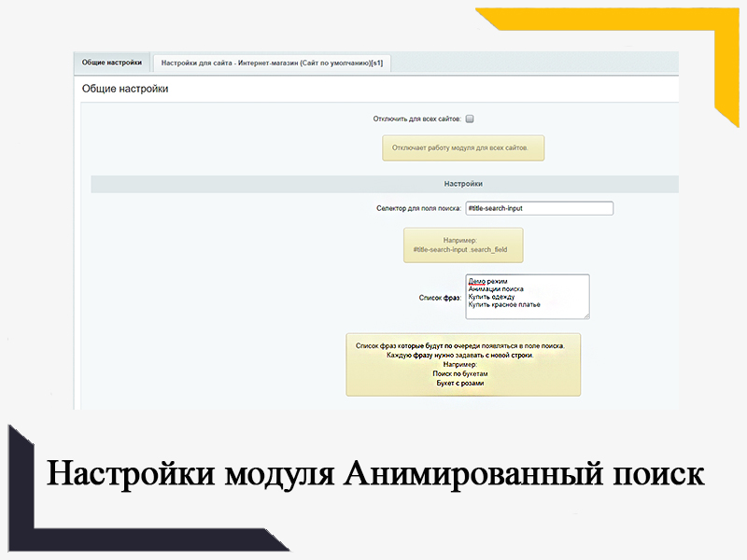Place cursor on the Купить одежду line
747x560 pixels.
point(491,297)
